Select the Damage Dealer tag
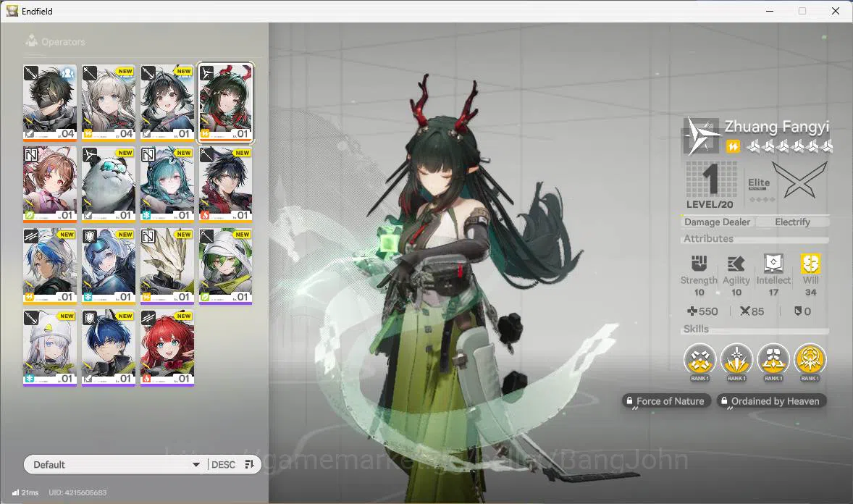This screenshot has height=504, width=853. (x=717, y=222)
